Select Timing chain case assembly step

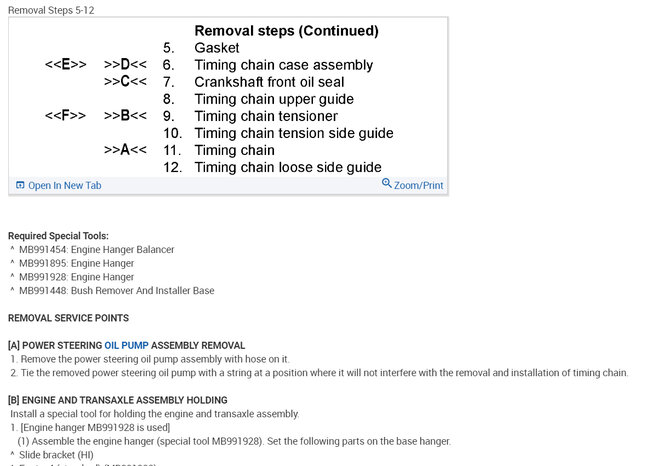(283, 65)
